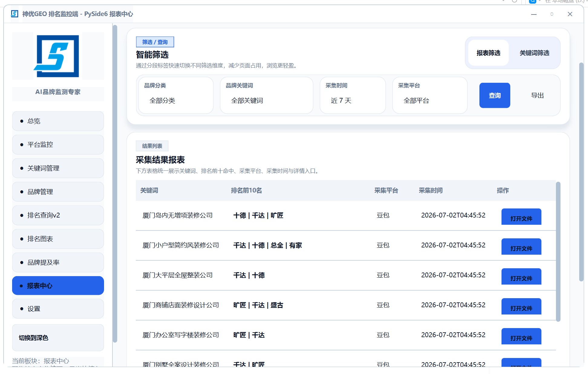This screenshot has width=588, height=374.
Task: Click the main page vertical scrollbar
Action: point(581,172)
